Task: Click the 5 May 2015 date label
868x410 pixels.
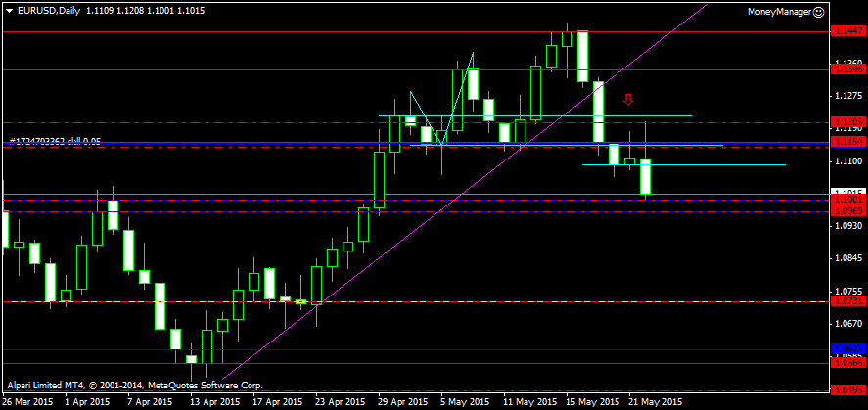Action: 465,401
